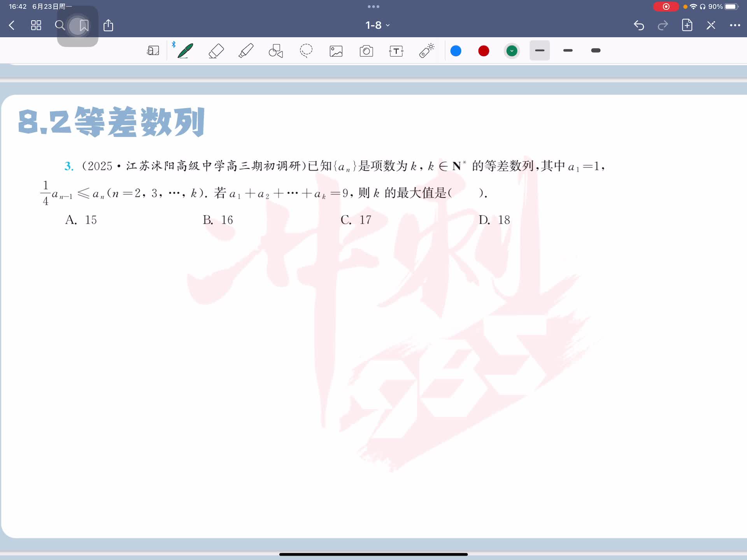Choose the red pen color
Viewport: 747px width, 560px height.
(484, 51)
